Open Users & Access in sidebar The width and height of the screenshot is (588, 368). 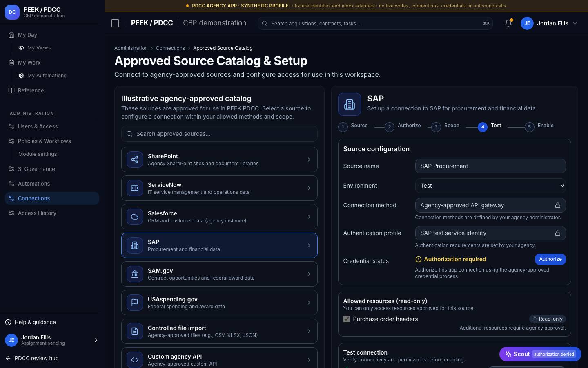pyautogui.click(x=52, y=126)
